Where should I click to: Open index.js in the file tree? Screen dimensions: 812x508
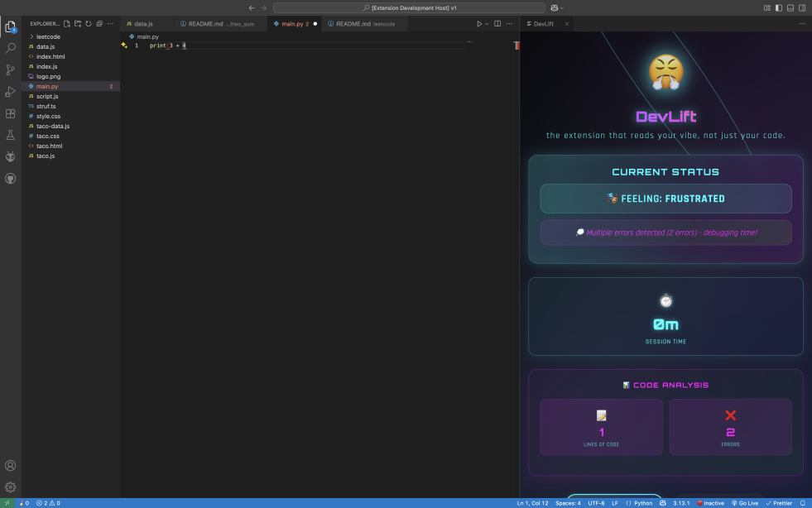pyautogui.click(x=71, y=66)
